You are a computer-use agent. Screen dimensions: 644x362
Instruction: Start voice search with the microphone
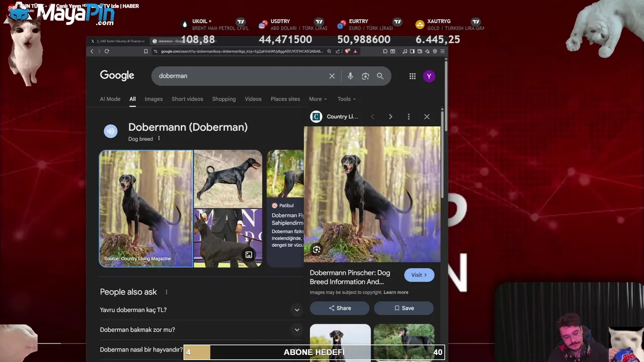coord(350,76)
